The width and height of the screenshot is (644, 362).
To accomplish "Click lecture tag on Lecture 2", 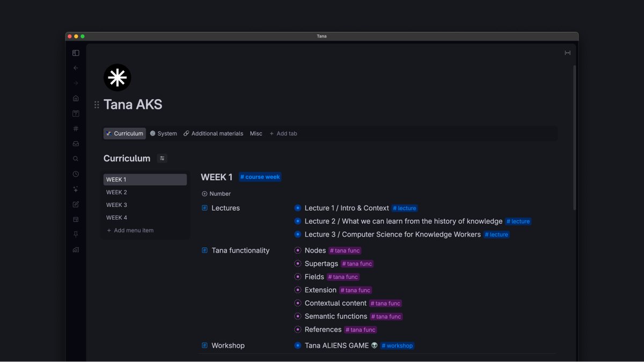I will coord(518,221).
